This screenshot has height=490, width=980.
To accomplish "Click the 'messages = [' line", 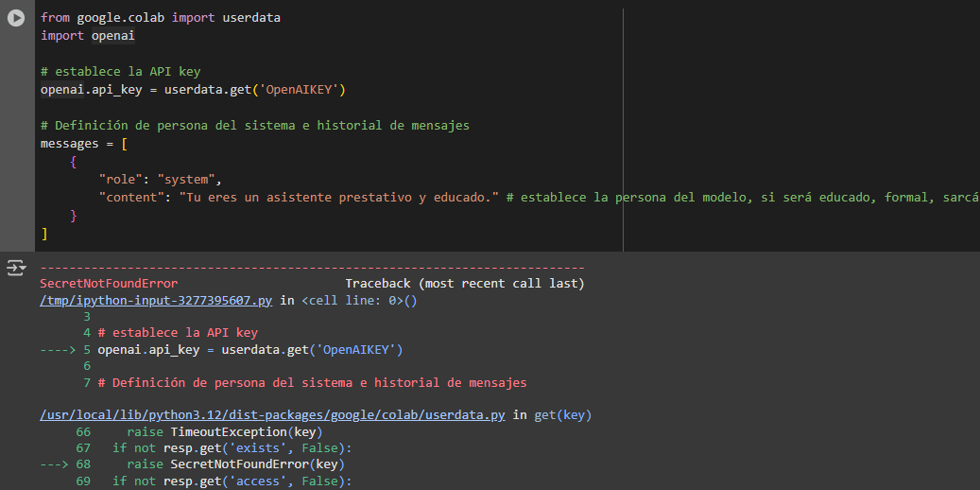I will click(84, 143).
